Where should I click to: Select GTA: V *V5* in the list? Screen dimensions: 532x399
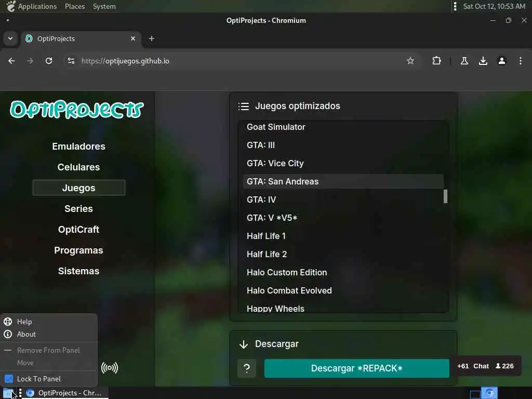point(343,218)
